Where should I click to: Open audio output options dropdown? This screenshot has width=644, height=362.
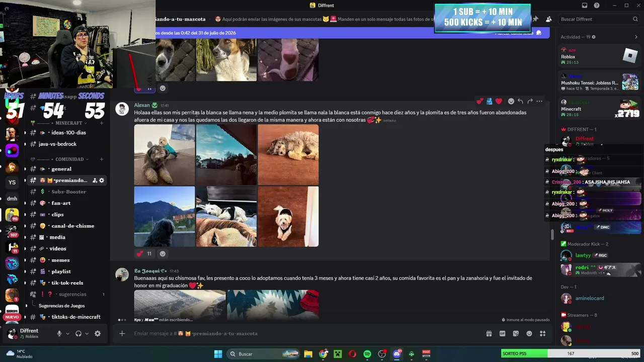tap(87, 333)
